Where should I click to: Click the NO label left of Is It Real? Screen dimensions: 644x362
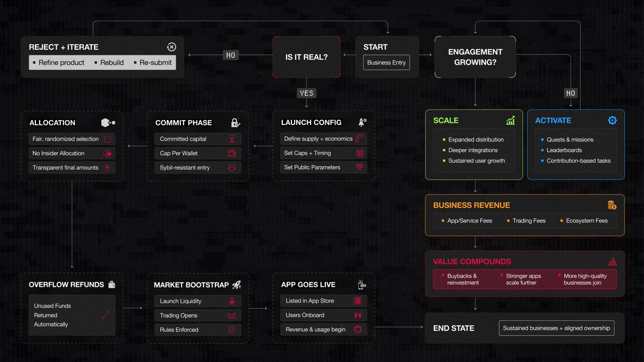[230, 55]
